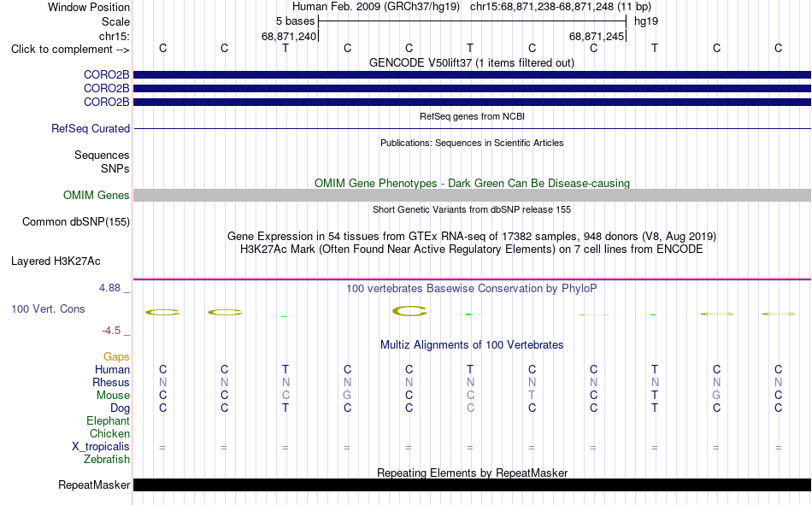Select the third CORO2B transcript label
This screenshot has height=505, width=812.
(106, 102)
